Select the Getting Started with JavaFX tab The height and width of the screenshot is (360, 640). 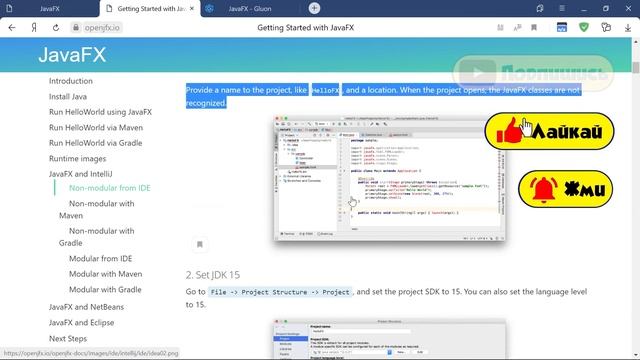coord(150,9)
